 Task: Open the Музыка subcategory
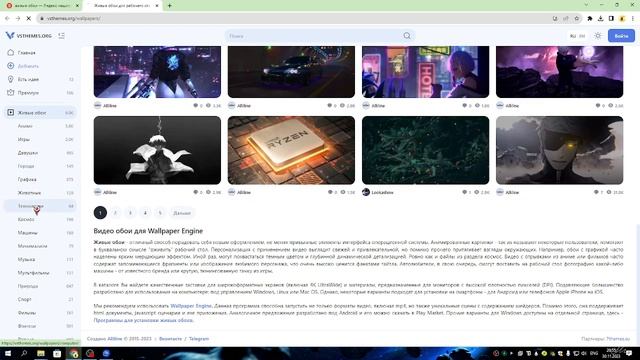click(40, 260)
